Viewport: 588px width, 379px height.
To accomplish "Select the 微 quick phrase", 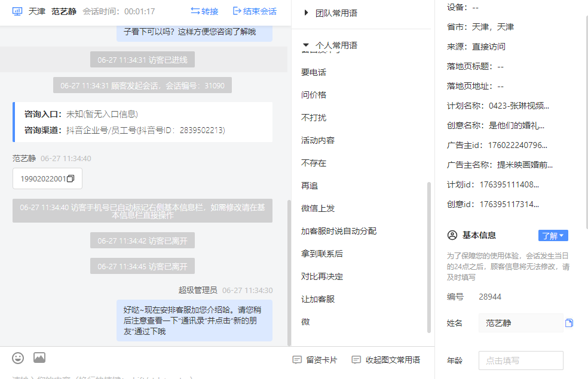I will pyautogui.click(x=305, y=322).
